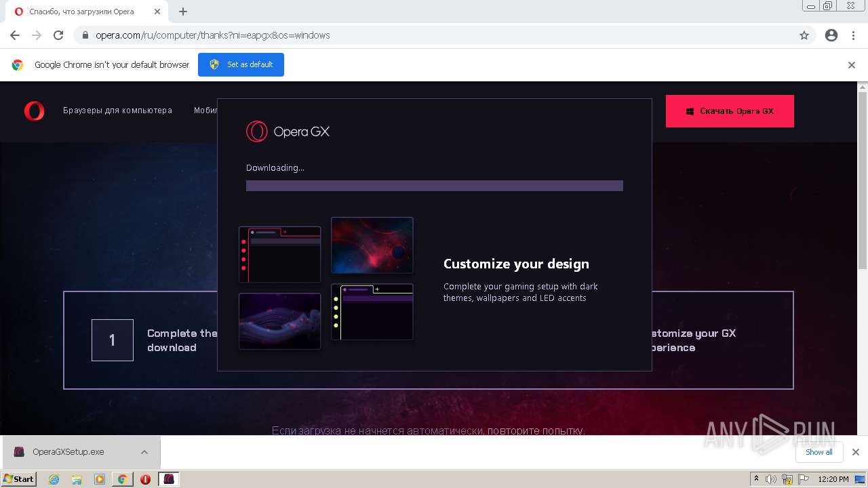Click the 'Customize your design' heading
The image size is (868, 488).
[516, 264]
